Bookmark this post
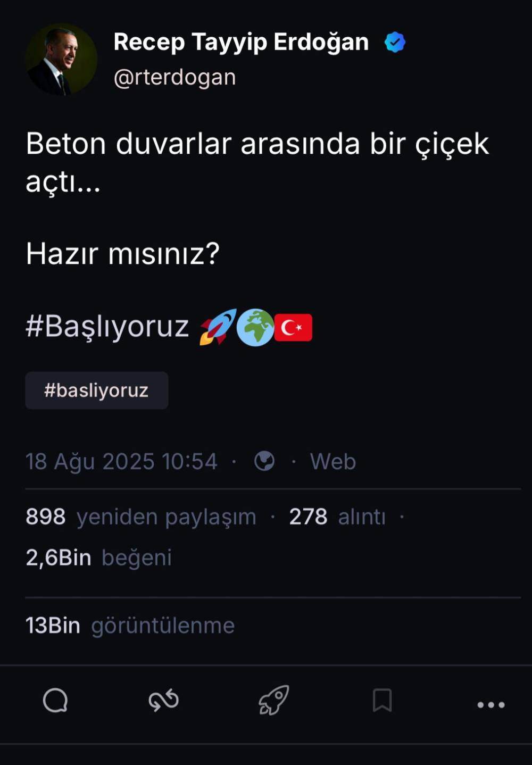 tap(382, 700)
